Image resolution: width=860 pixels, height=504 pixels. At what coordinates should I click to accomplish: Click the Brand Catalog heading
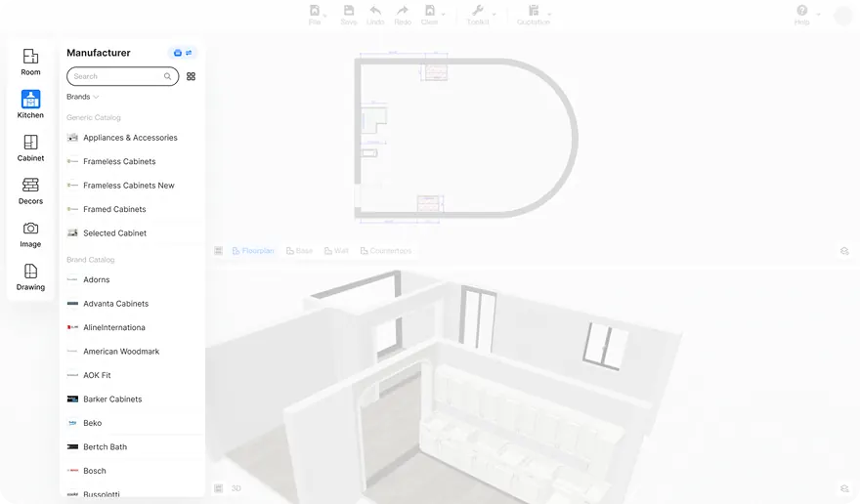click(x=91, y=260)
